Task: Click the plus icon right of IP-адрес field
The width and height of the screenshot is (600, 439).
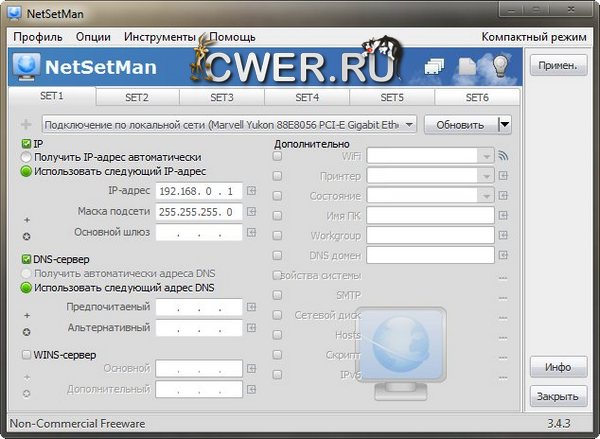Action: 252,191
